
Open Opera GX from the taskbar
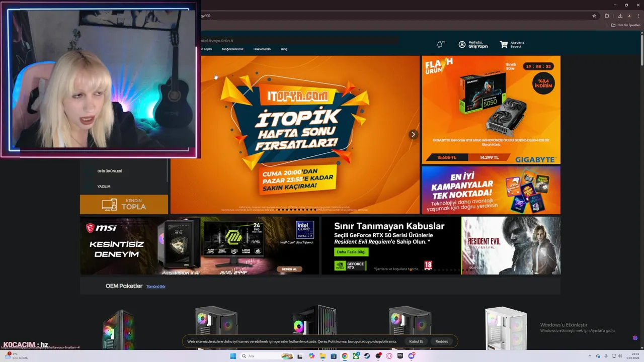pos(389,356)
